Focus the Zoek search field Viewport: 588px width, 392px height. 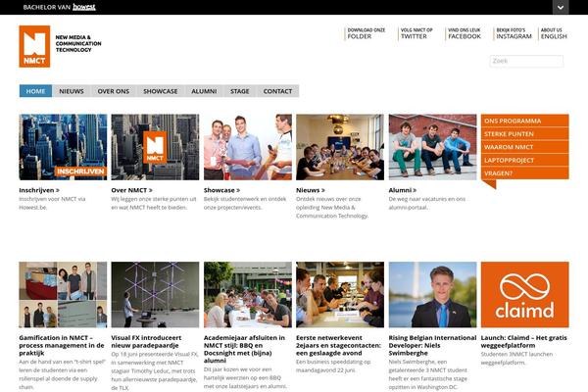(526, 61)
